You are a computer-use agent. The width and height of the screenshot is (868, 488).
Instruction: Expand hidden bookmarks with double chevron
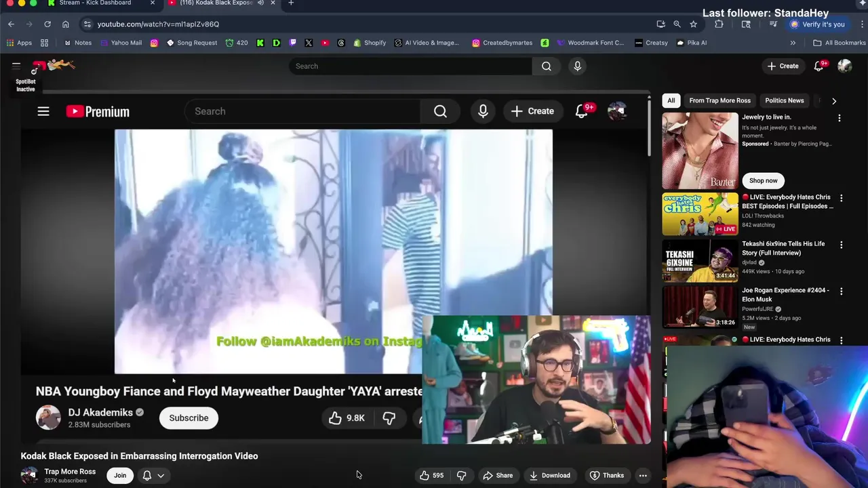click(793, 43)
